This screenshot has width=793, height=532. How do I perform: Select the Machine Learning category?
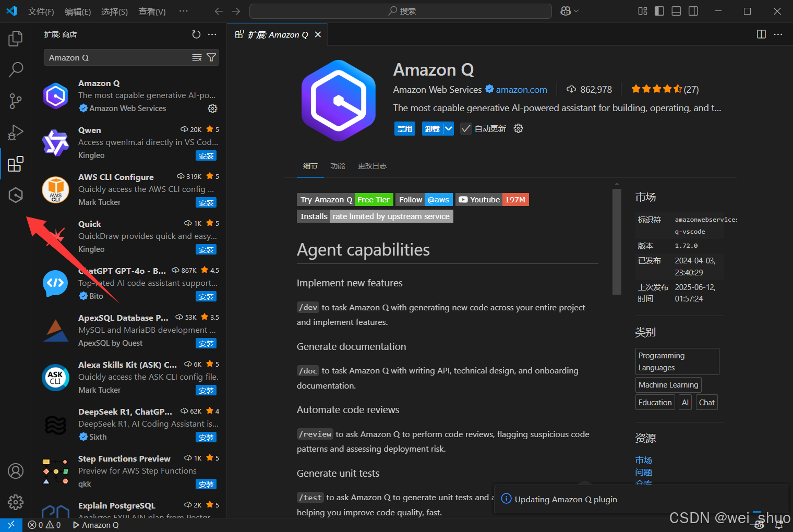[x=668, y=385]
